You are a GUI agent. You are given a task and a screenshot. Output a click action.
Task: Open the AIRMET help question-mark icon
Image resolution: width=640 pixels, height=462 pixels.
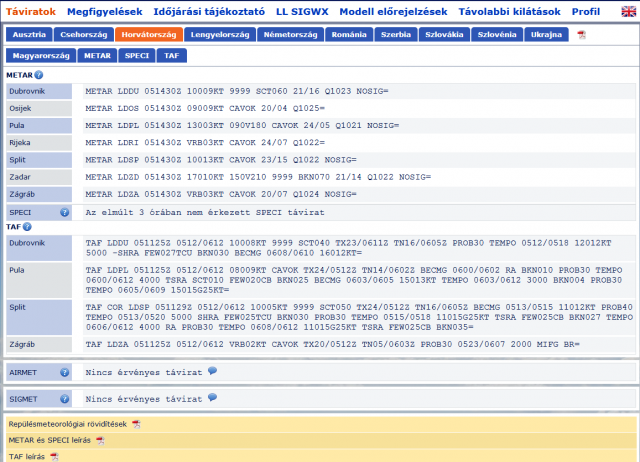click(64, 372)
